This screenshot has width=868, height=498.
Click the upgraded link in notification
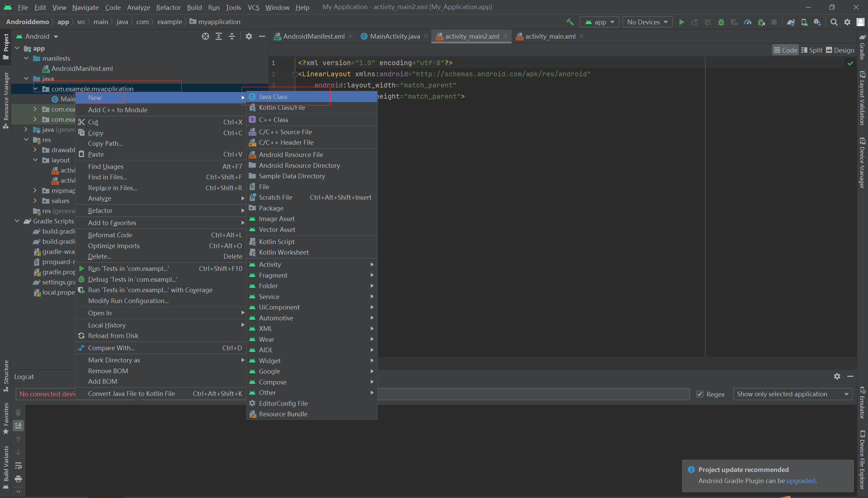coord(800,481)
